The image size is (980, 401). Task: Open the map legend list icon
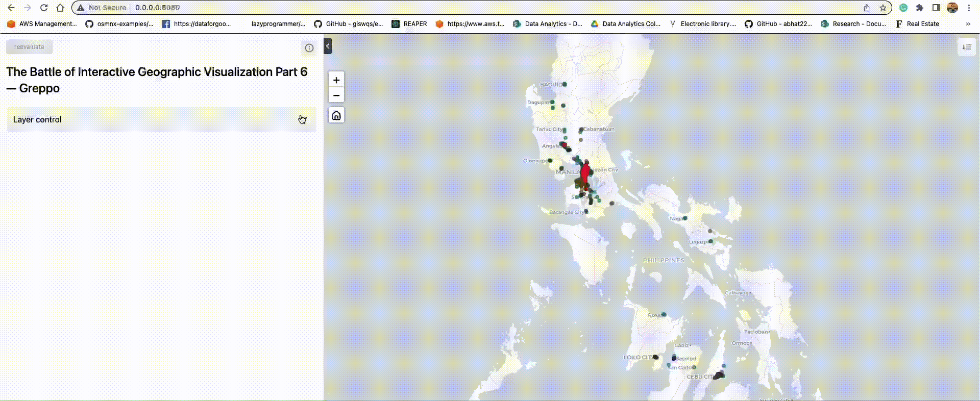pos(966,47)
